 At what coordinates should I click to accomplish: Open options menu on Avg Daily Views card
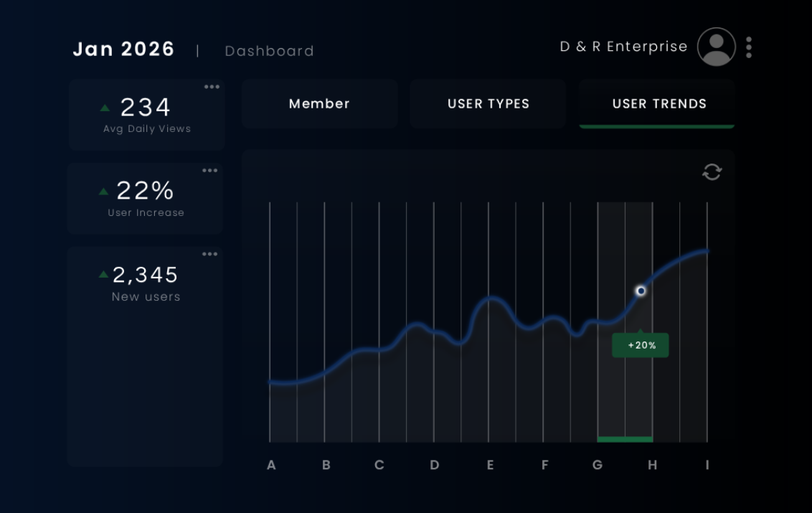212,88
